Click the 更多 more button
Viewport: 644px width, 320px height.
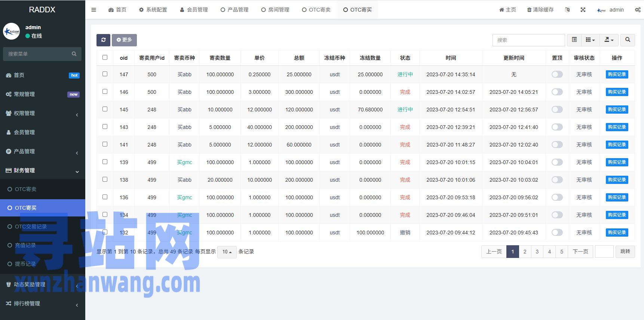[x=124, y=40]
